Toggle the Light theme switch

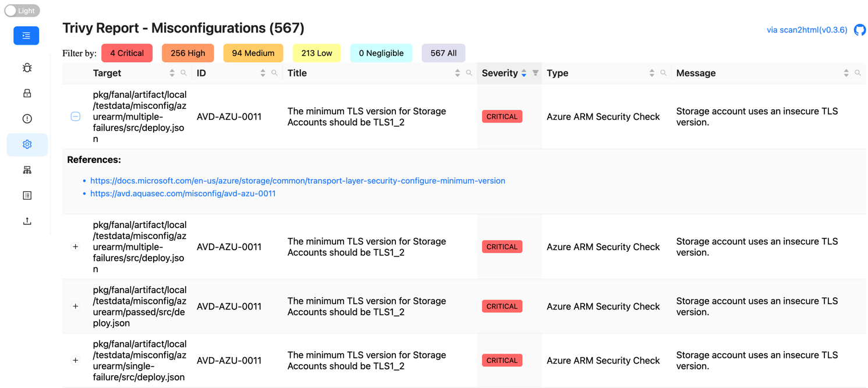(22, 10)
